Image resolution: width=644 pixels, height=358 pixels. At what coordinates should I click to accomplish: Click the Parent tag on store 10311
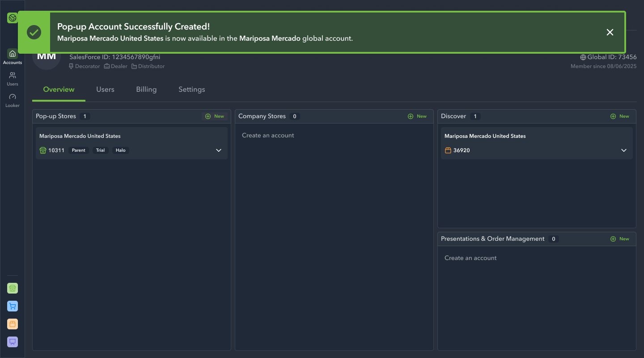coord(79,150)
